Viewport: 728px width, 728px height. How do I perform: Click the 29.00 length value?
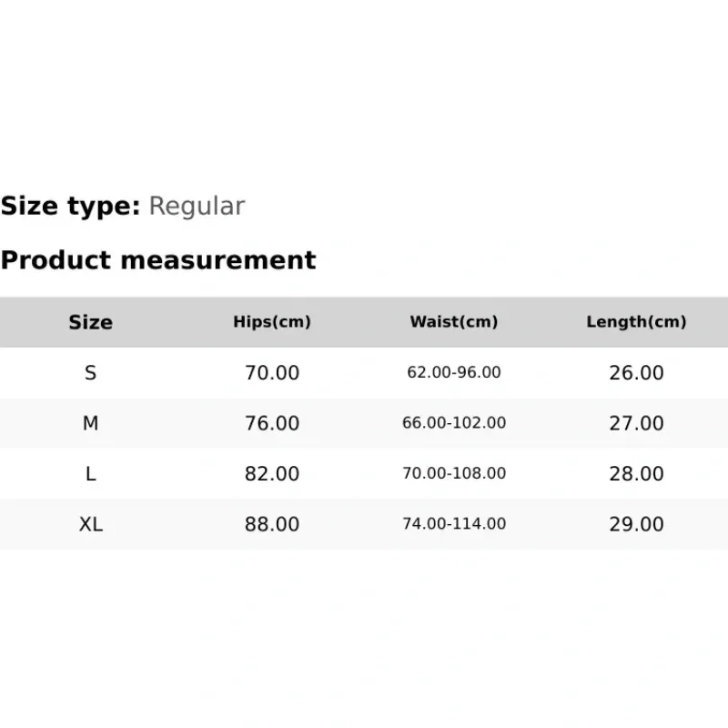[636, 524]
